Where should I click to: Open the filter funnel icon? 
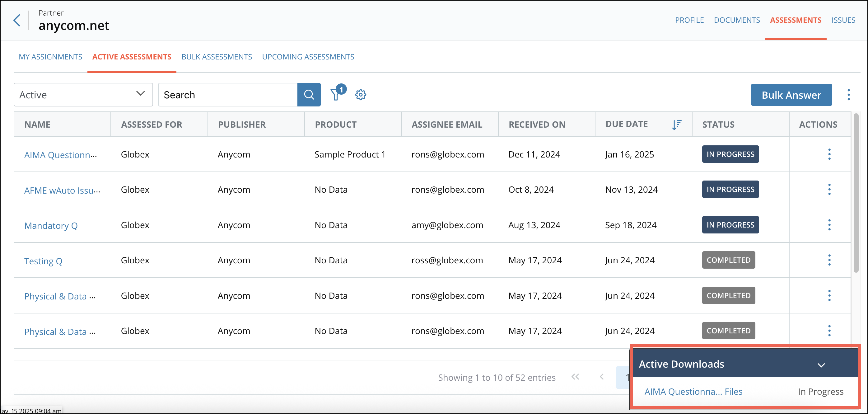(x=336, y=95)
